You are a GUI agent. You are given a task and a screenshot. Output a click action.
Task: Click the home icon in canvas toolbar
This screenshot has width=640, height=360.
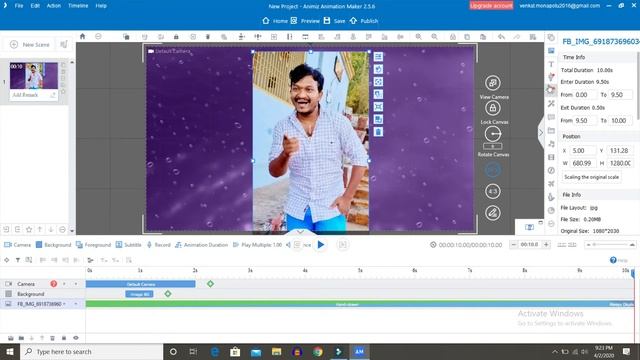point(82,36)
